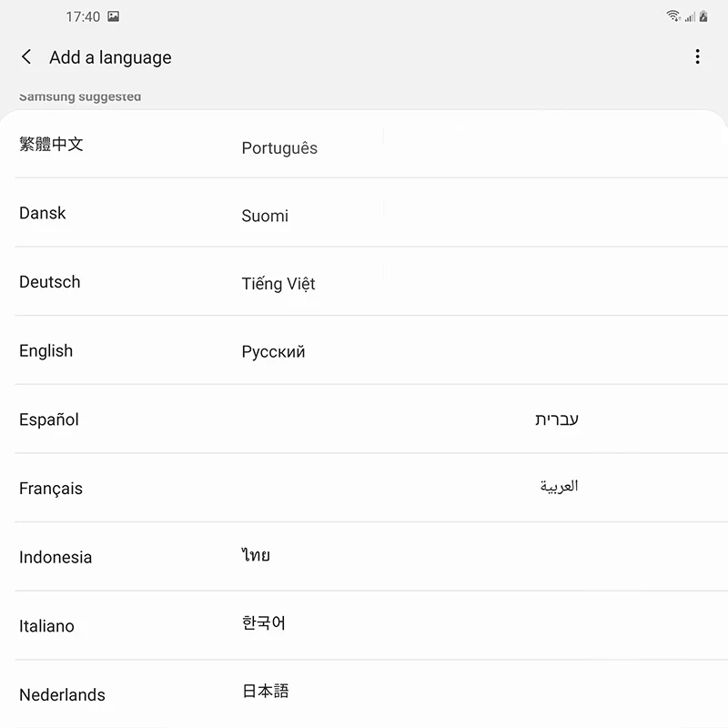Pick Italiano from the list

point(46,626)
